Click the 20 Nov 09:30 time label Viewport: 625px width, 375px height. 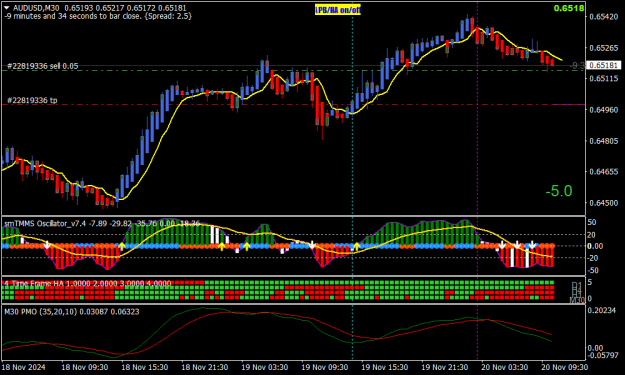click(564, 367)
